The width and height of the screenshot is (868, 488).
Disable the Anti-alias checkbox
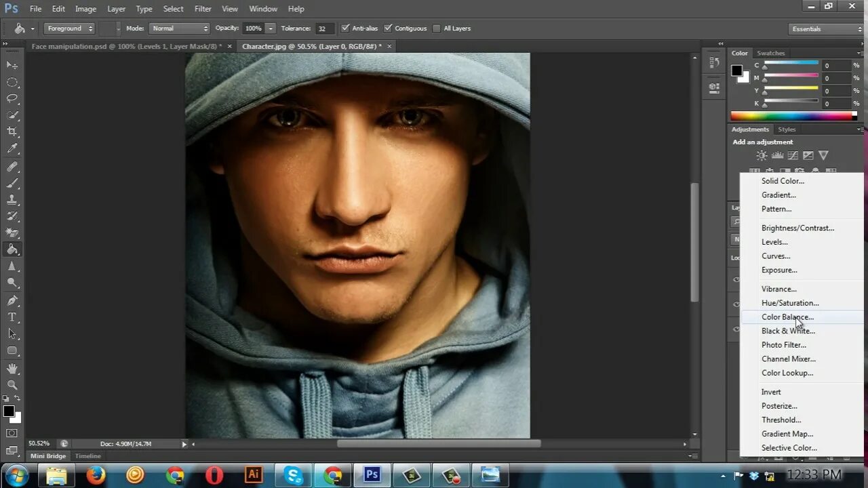346,28
